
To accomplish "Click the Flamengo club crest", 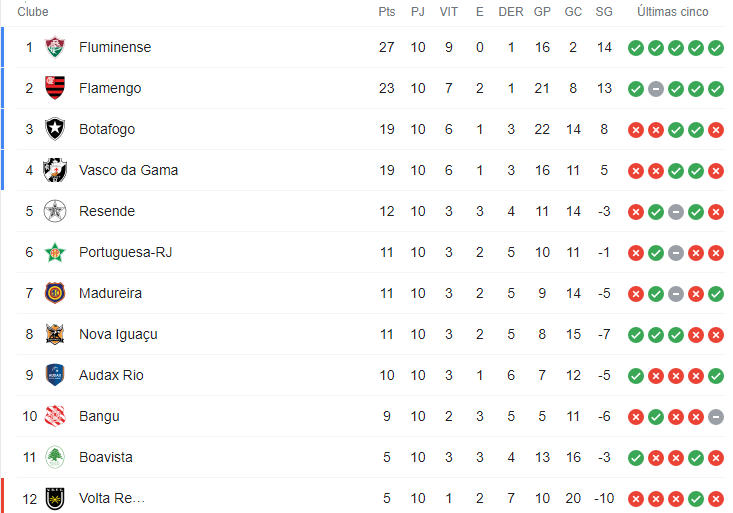I will click(55, 88).
